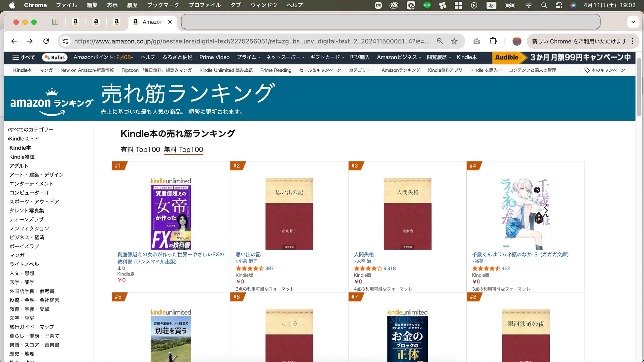Open the Chrome profile avatar

pyautogui.click(x=517, y=41)
